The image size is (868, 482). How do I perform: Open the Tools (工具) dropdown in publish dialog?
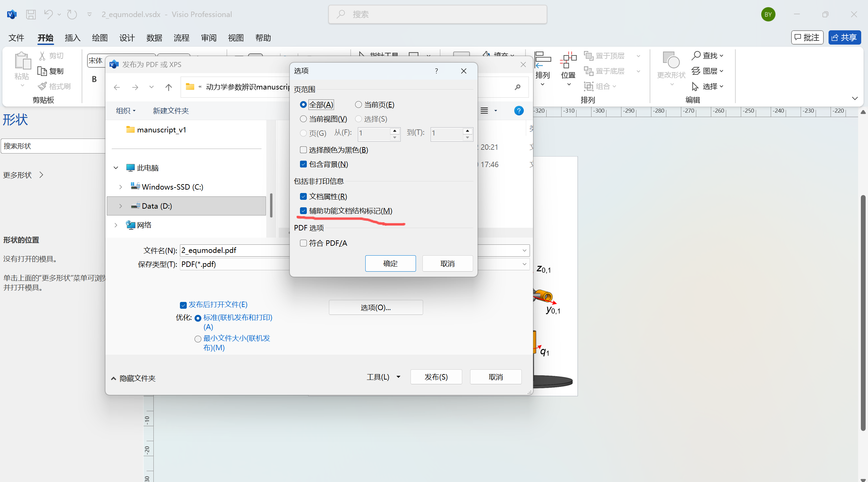[x=383, y=377]
